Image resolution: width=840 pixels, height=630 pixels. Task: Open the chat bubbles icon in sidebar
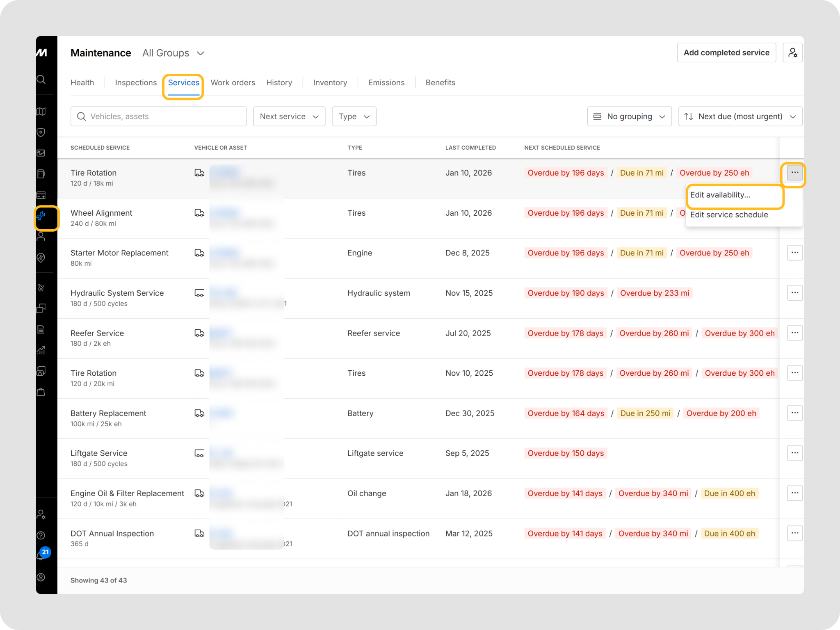point(41,308)
